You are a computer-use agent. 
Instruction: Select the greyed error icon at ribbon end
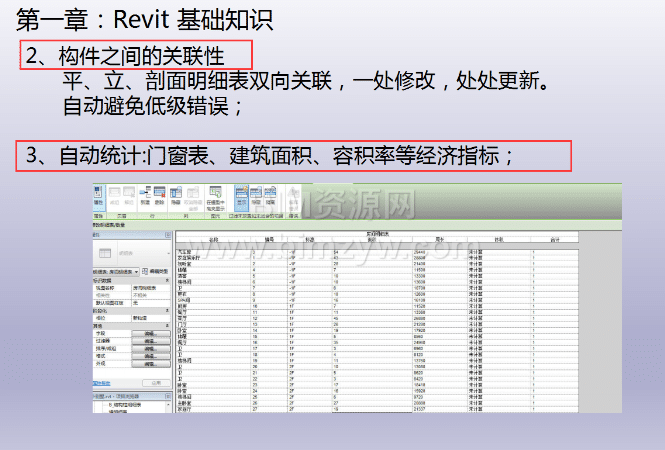293,198
